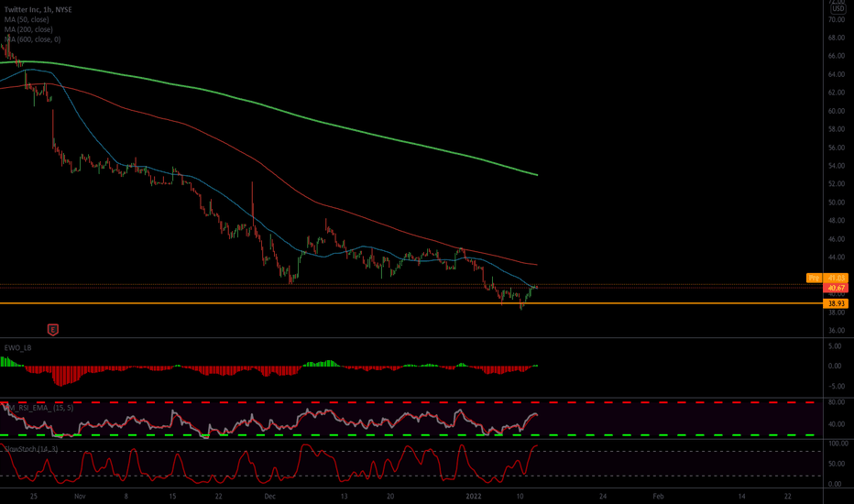The height and width of the screenshot is (504, 854).
Task: Click the orange horizontal support line
Action: (411, 303)
